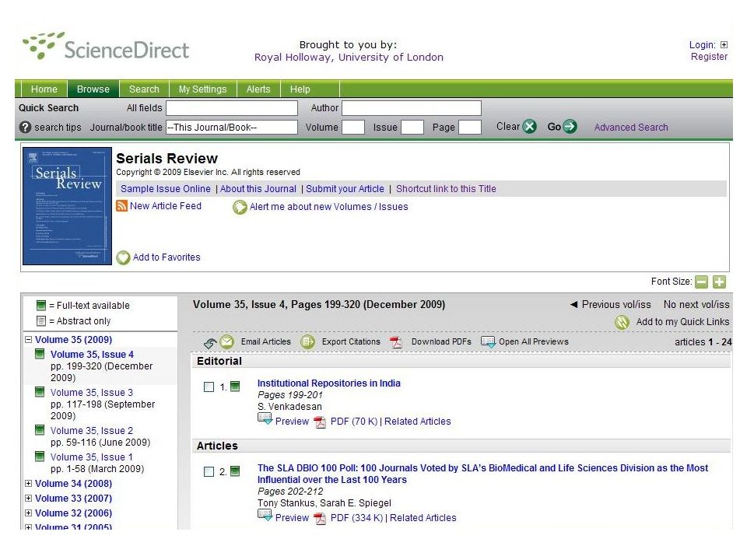Image resolution: width=747 pixels, height=560 pixels.
Task: Click the Clear search icon
Action: pos(529,127)
